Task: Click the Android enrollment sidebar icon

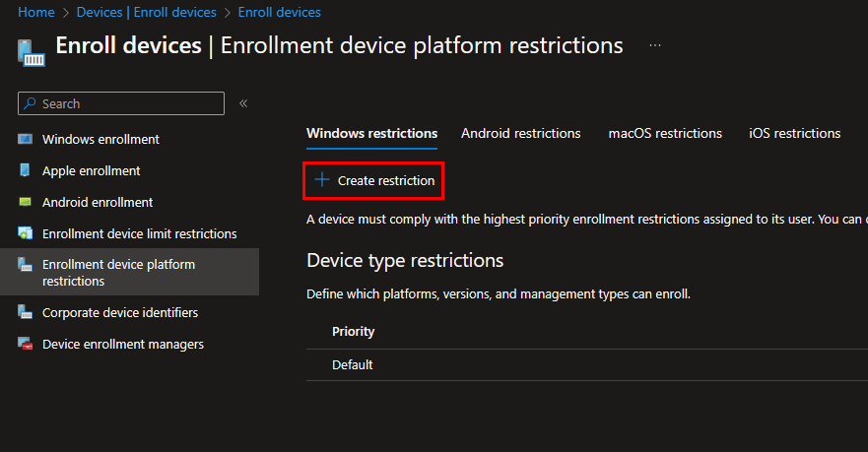Action: pyautogui.click(x=25, y=202)
